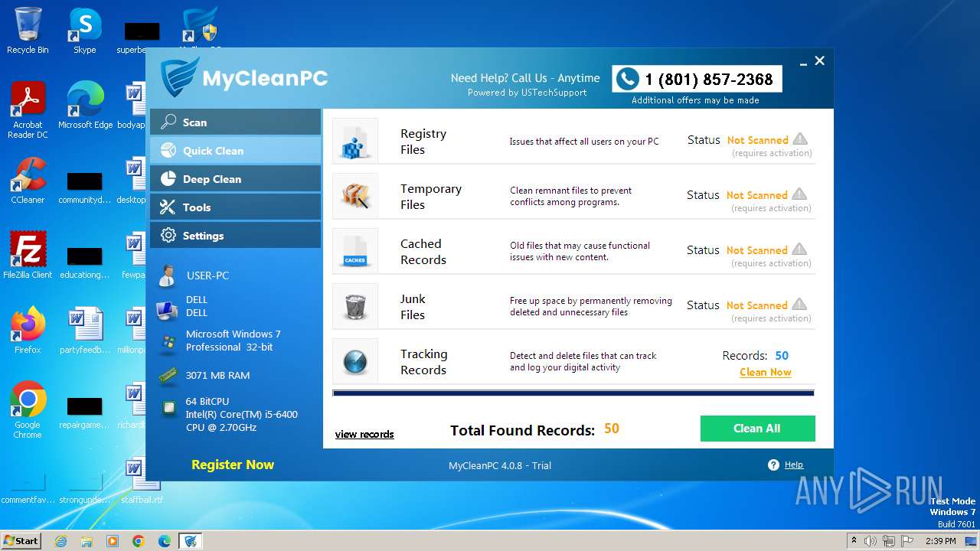
Task: Open the Tools section
Action: coord(235,207)
